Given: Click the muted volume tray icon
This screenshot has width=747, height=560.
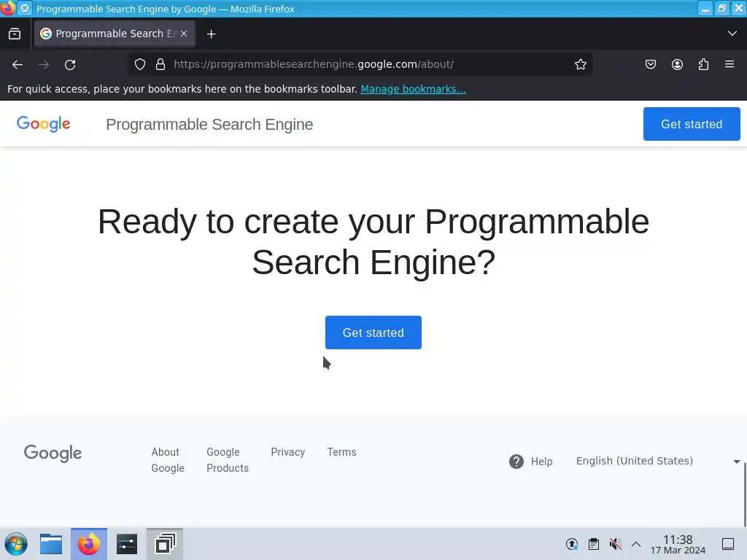Looking at the screenshot, I should [616, 544].
